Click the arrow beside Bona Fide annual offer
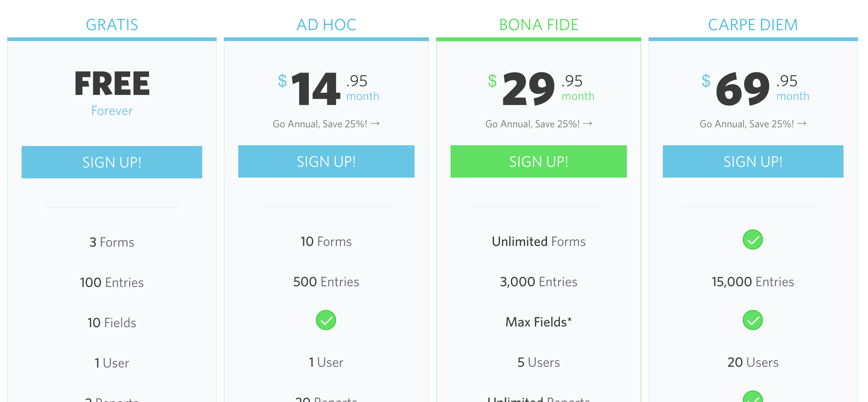 click(587, 124)
